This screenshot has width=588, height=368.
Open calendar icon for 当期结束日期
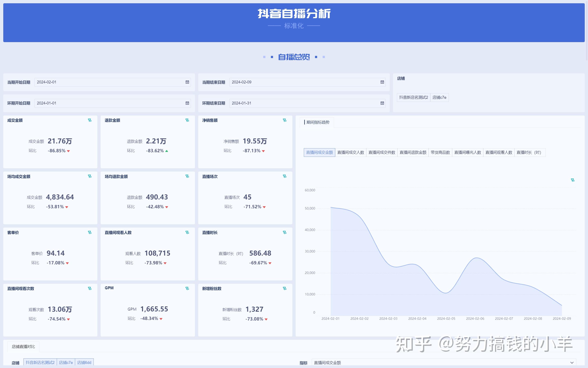(x=382, y=82)
